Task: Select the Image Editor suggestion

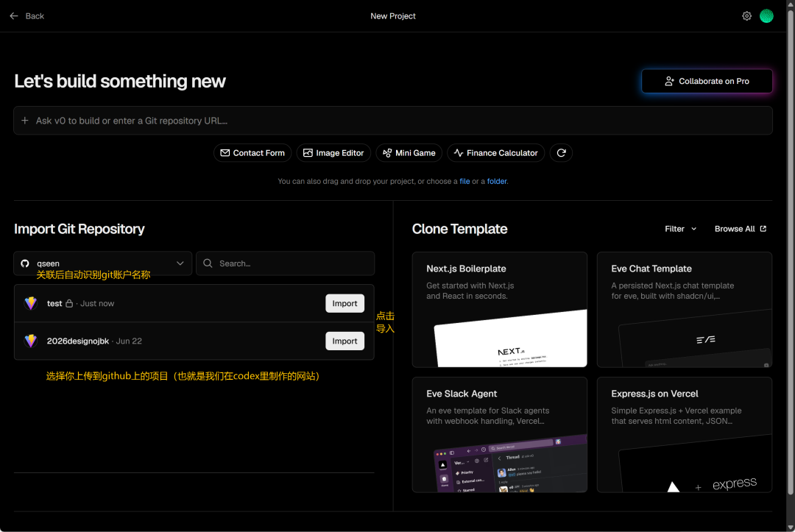Action: click(x=333, y=153)
